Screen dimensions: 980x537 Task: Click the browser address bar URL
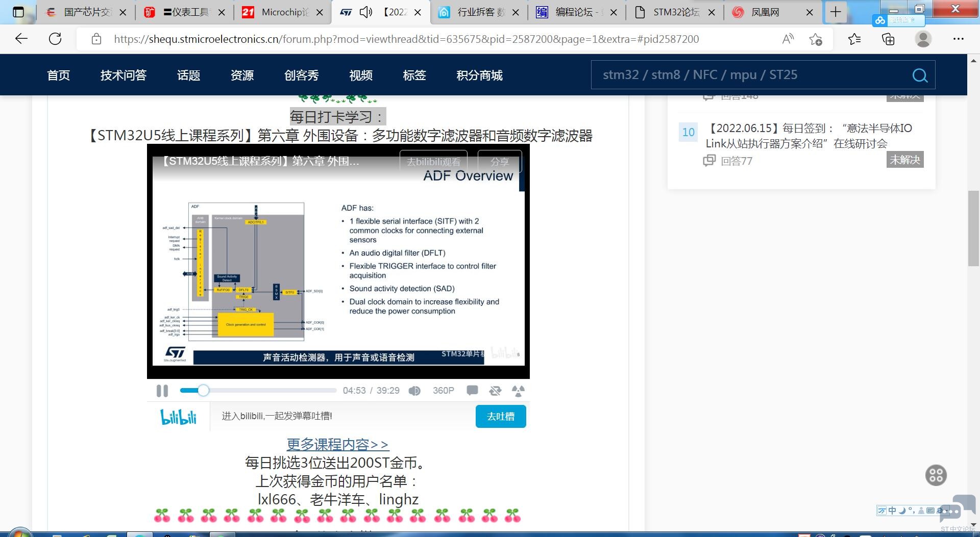click(406, 39)
